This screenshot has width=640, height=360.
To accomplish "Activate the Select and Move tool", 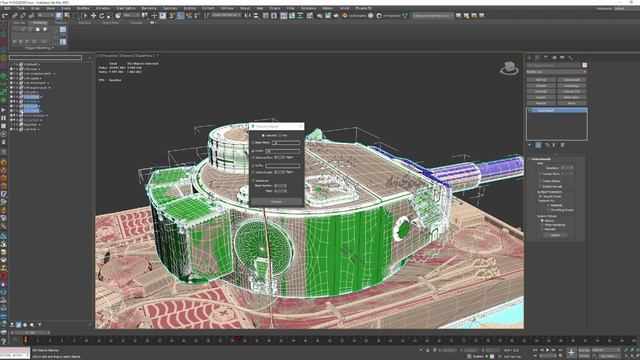I will 93,16.
